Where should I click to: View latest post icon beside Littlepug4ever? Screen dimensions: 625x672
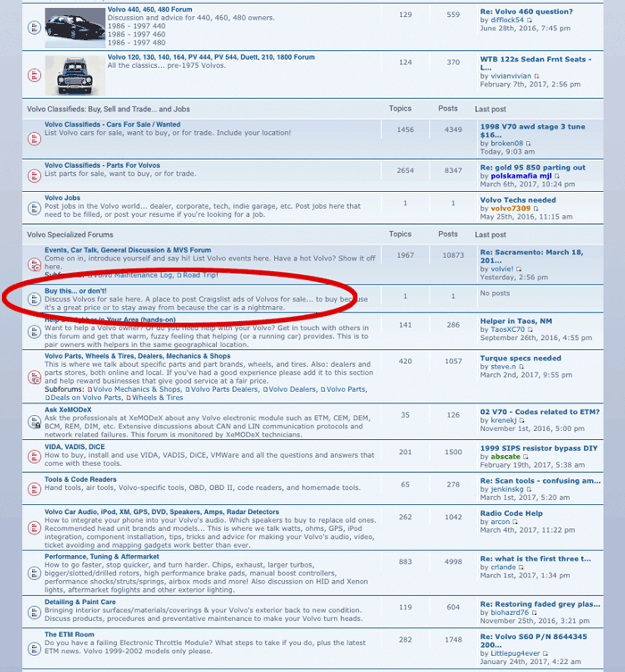(x=546, y=653)
